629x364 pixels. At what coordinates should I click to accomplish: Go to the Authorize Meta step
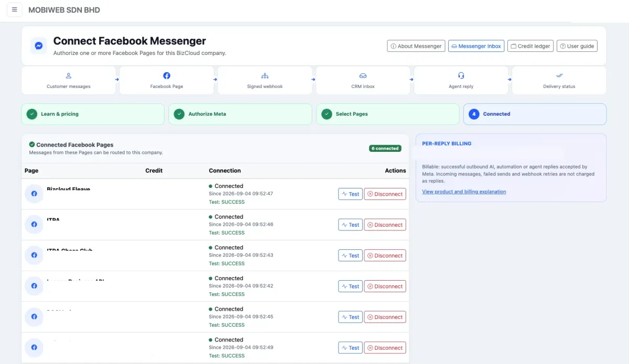240,114
